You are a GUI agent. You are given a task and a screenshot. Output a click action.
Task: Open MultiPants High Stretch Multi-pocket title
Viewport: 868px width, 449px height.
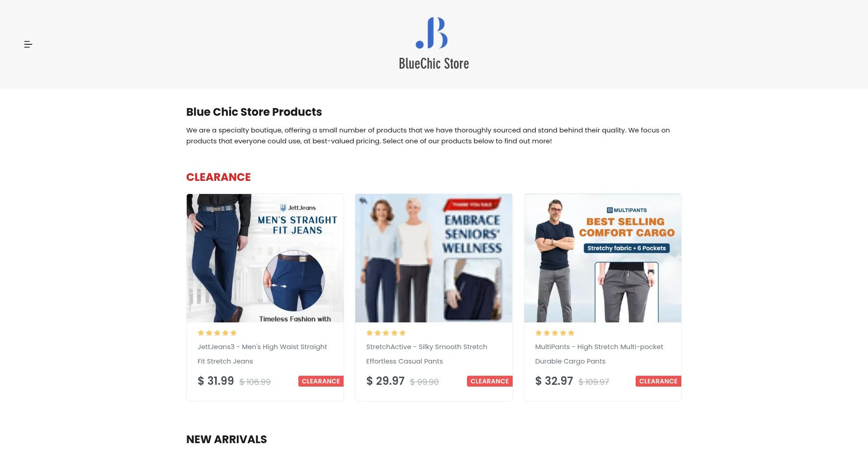(x=599, y=354)
